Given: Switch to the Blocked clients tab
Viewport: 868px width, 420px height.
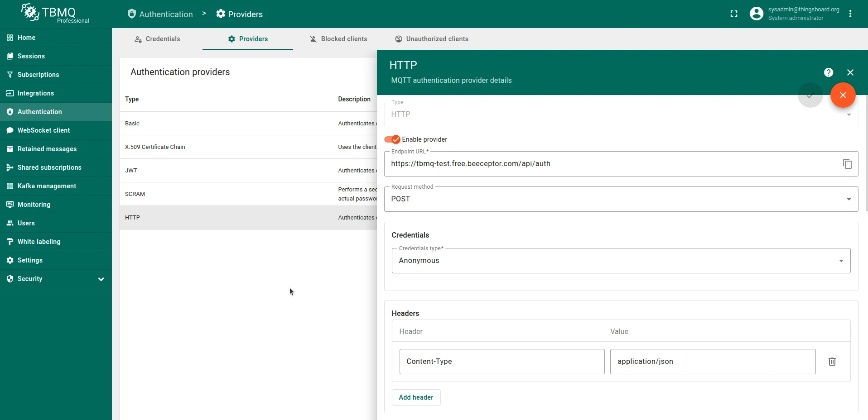Looking at the screenshot, I should tap(338, 39).
